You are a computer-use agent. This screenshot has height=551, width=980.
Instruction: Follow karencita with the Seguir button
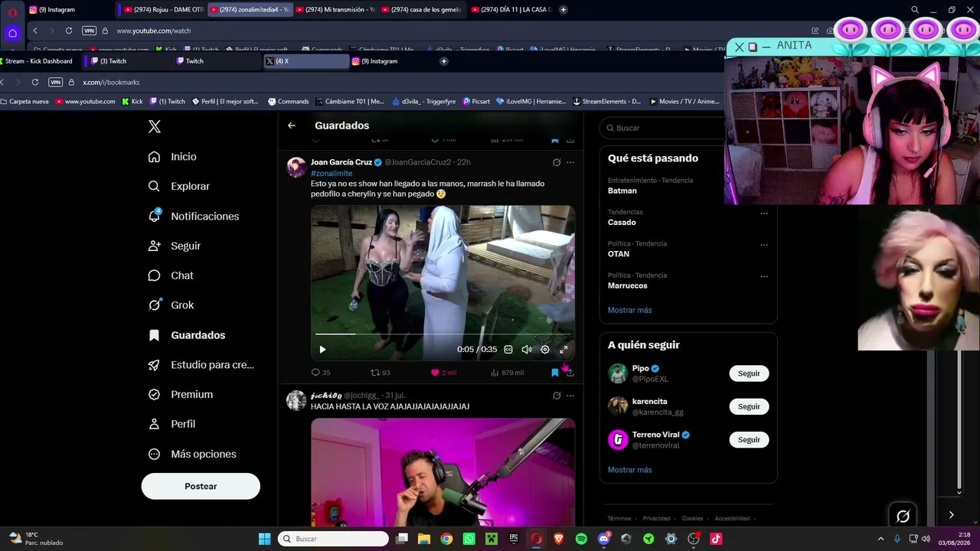click(x=749, y=406)
